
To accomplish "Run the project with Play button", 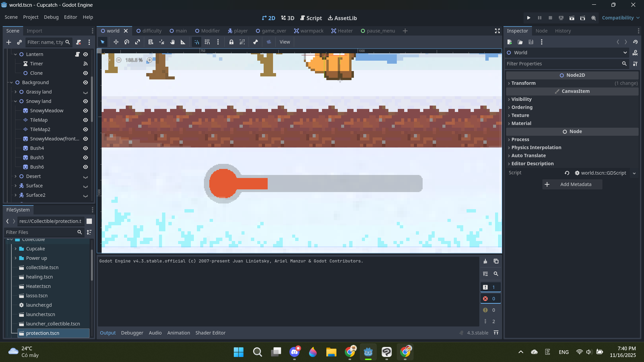I will click(x=529, y=18).
